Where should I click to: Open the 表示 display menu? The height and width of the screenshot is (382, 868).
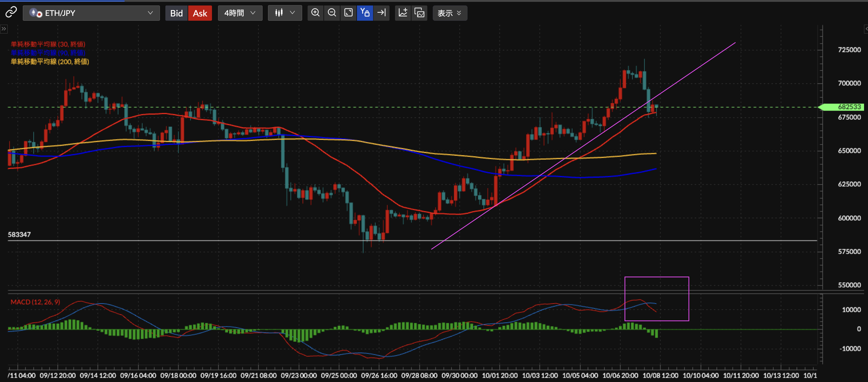point(450,13)
